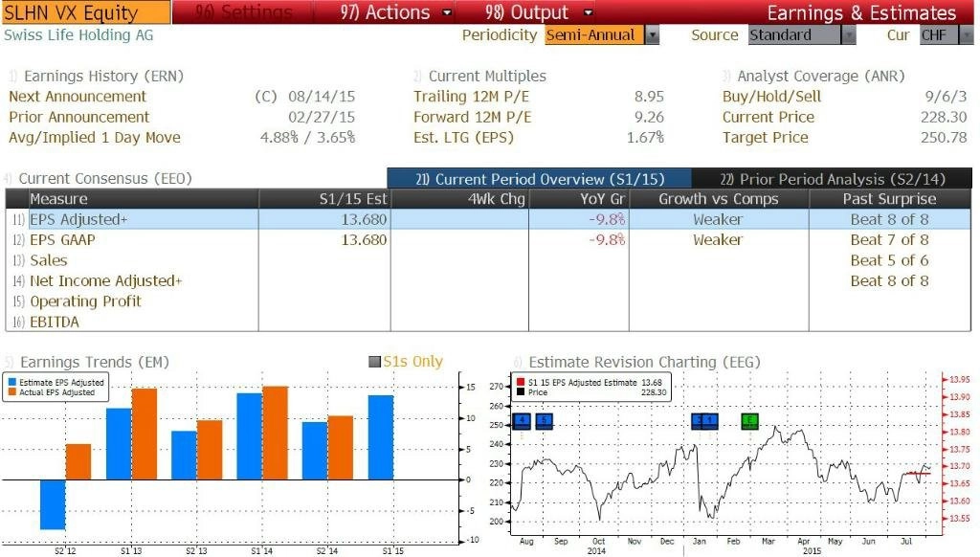Viewport: 980px width, 557px height.
Task: Click Trailing 12M P/E value 8.95
Action: (649, 97)
